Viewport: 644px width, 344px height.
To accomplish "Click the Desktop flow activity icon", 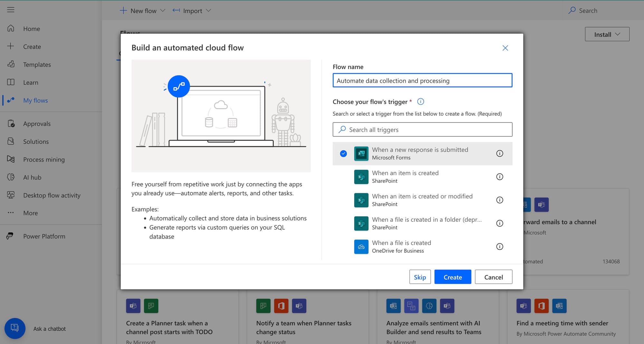I will coord(11,195).
